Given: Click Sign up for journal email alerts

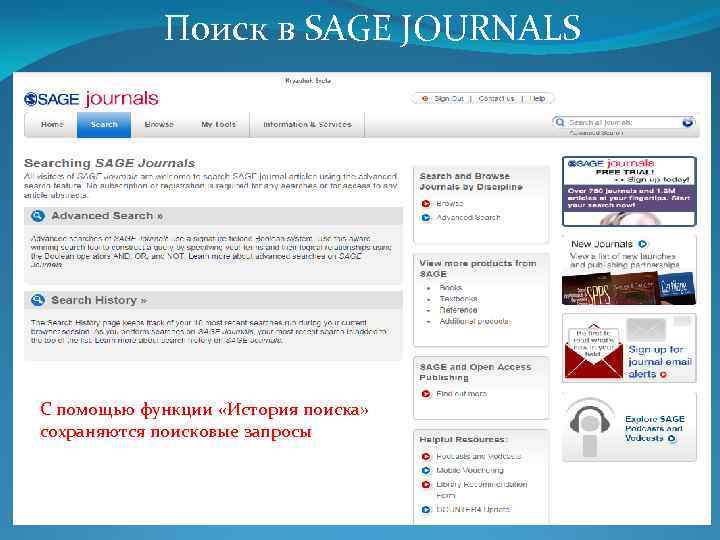Looking at the screenshot, I should 660,362.
